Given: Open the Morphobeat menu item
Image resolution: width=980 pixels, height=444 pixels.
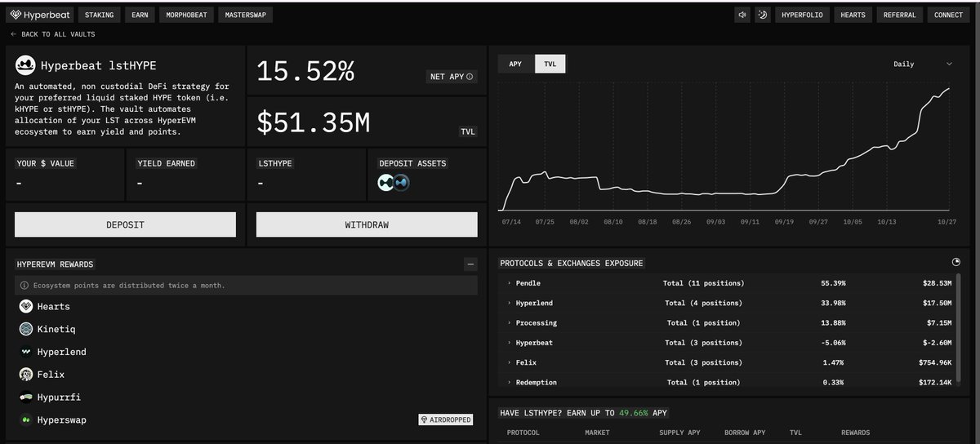Looking at the screenshot, I should (x=187, y=15).
